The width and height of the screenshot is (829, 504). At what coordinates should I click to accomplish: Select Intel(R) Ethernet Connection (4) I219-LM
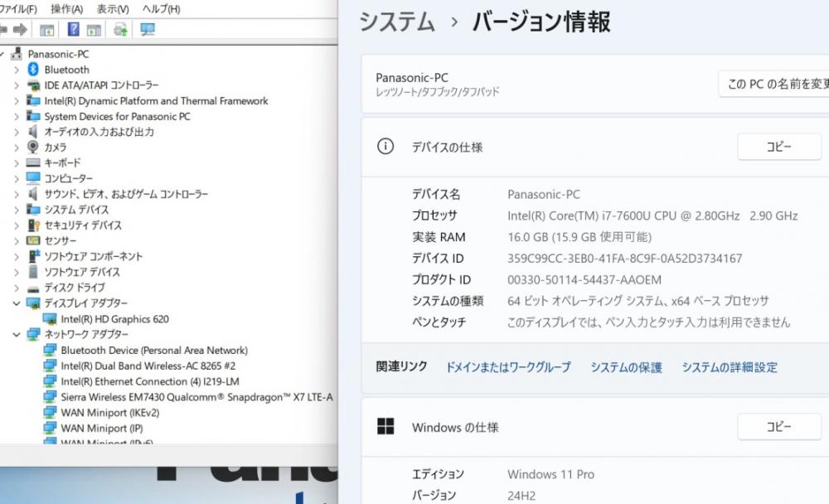click(x=149, y=381)
